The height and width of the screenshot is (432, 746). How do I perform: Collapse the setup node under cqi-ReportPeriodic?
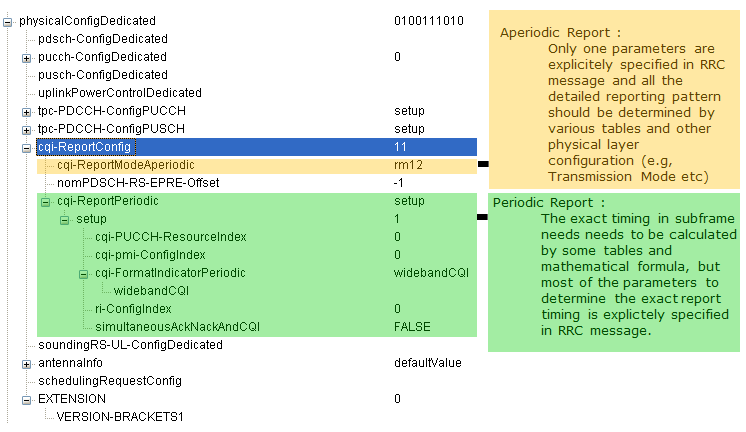[64, 220]
